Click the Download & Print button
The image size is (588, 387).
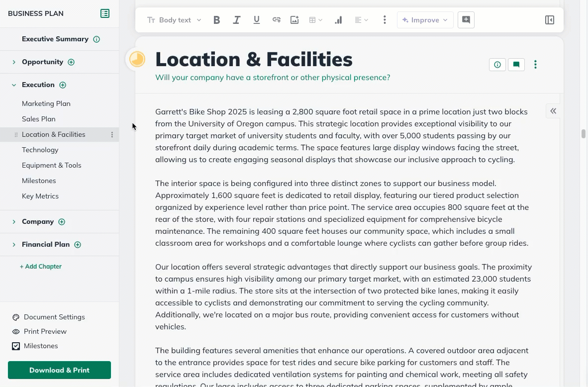pyautogui.click(x=59, y=370)
